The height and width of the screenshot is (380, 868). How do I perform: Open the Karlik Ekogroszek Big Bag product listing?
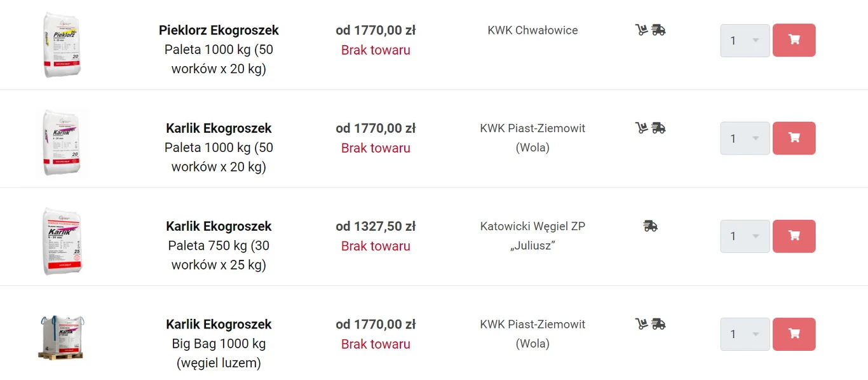(x=219, y=324)
